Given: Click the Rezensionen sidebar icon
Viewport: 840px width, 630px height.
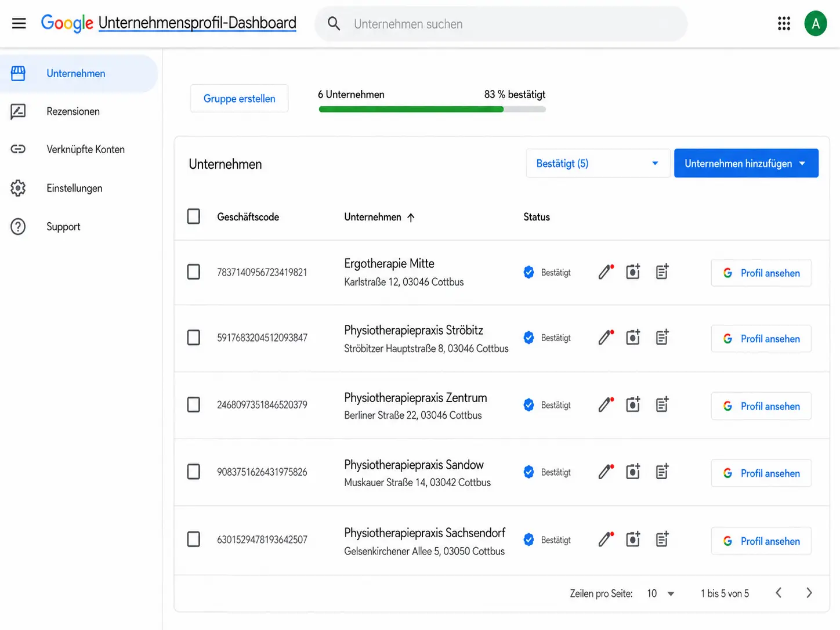Looking at the screenshot, I should 18,111.
